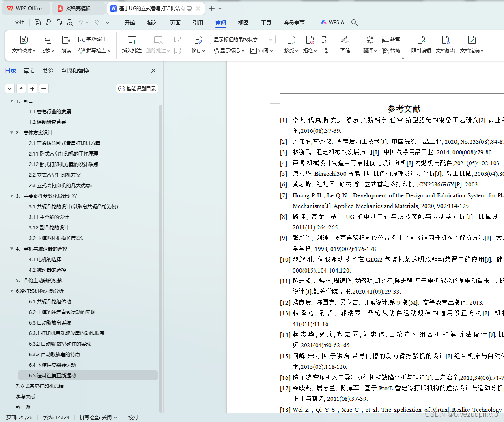Click 字数: 14324 in status bar

56,417
